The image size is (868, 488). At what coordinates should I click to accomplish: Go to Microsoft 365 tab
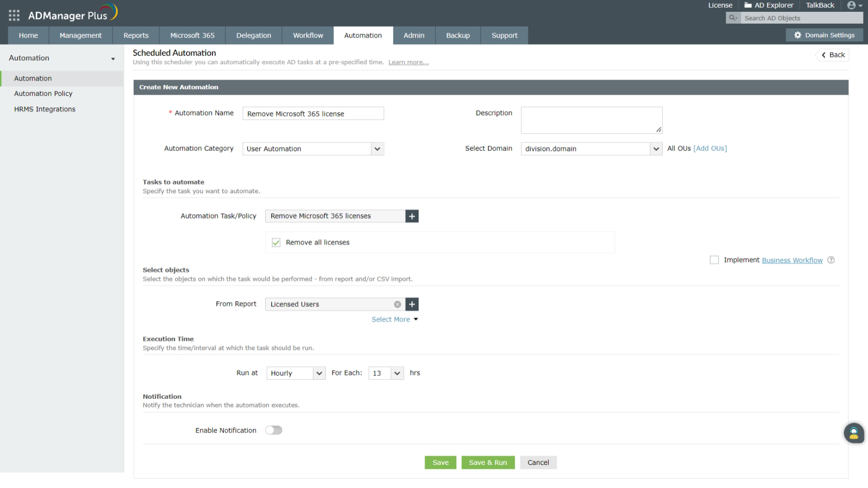193,35
